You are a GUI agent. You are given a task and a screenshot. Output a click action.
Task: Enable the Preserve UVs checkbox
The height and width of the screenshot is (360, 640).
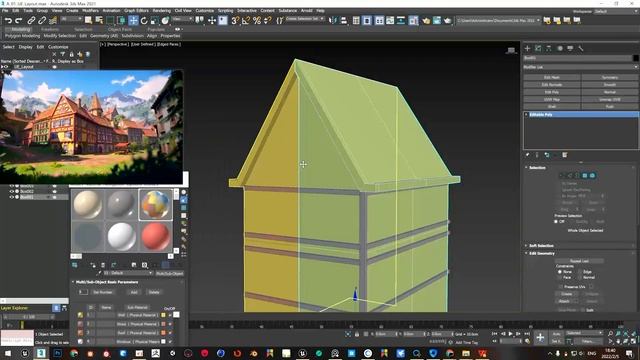point(560,287)
